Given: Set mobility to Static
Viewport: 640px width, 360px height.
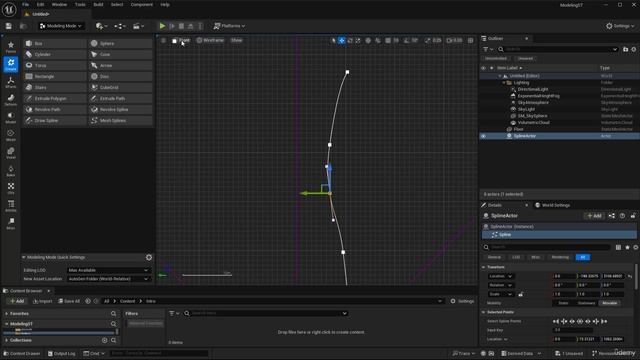Looking at the screenshot, I should click(563, 303).
